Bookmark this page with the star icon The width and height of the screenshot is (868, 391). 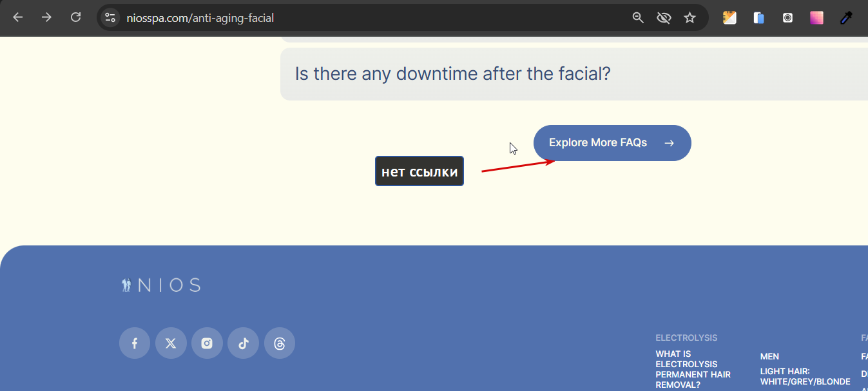click(x=690, y=18)
